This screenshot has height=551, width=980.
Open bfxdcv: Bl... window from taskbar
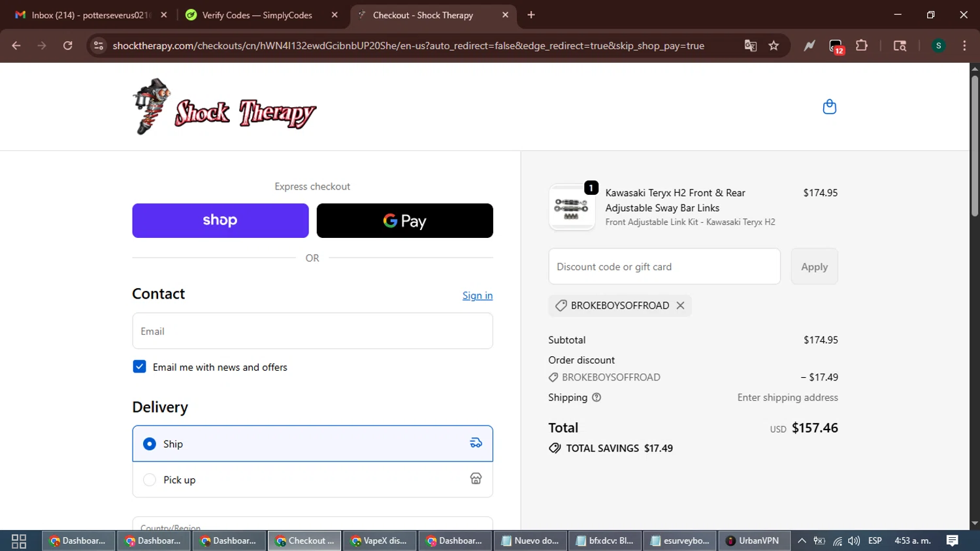point(605,541)
